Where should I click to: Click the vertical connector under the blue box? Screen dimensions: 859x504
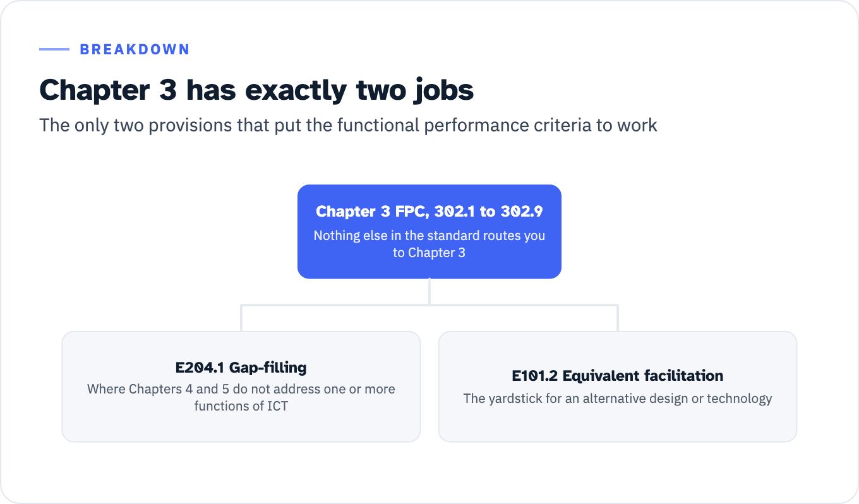429,292
